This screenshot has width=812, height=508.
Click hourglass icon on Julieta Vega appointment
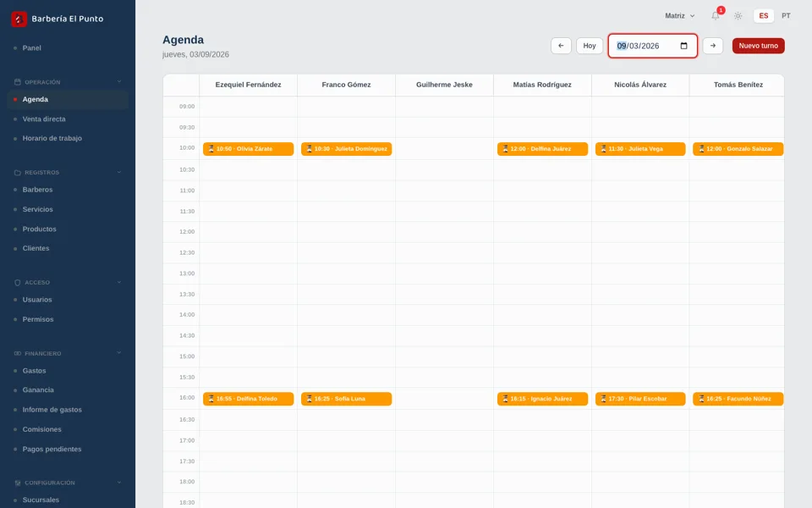(603, 149)
